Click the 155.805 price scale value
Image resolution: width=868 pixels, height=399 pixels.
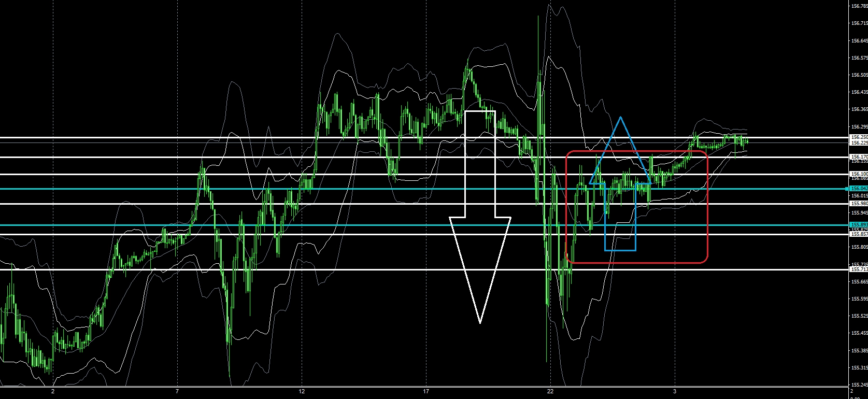(x=859, y=247)
